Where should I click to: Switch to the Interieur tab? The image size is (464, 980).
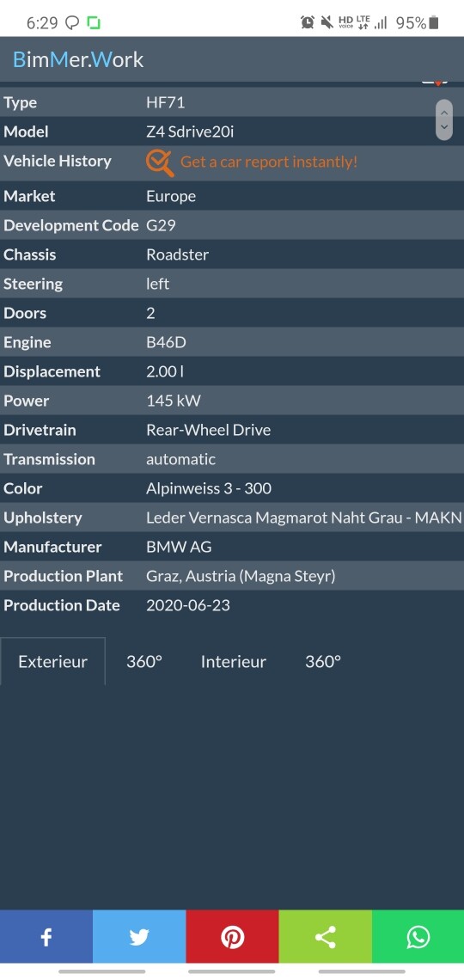[x=234, y=661]
